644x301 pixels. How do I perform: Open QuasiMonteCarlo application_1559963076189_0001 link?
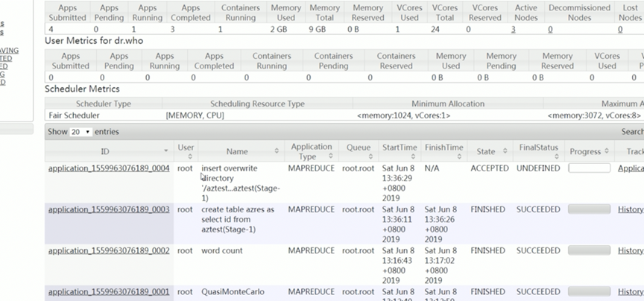tap(109, 292)
